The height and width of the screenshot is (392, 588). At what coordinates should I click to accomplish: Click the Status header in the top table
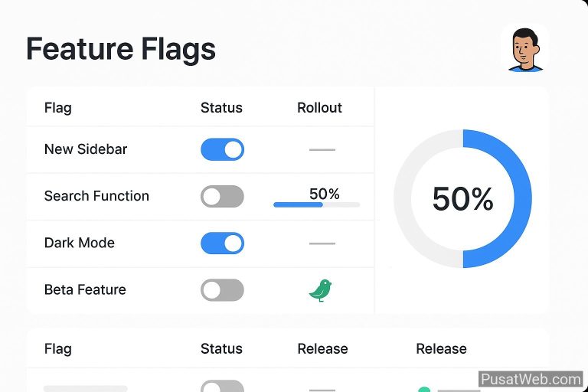click(x=221, y=108)
